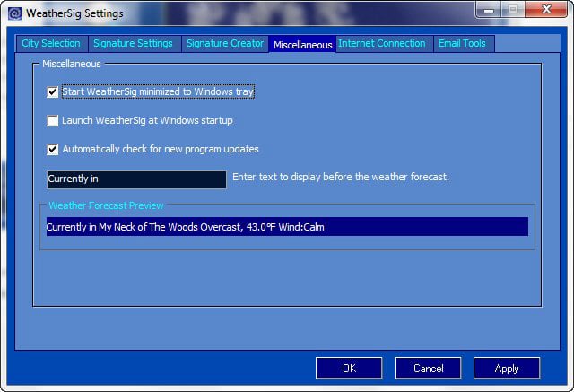The width and height of the screenshot is (574, 392).
Task: Select the Miscellaneous tab
Action: pyautogui.click(x=302, y=44)
